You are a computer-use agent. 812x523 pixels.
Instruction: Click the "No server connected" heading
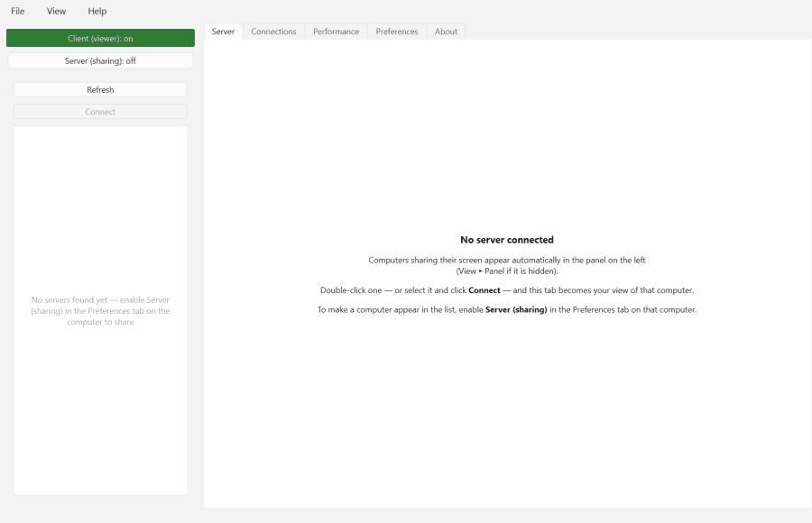pyautogui.click(x=507, y=240)
